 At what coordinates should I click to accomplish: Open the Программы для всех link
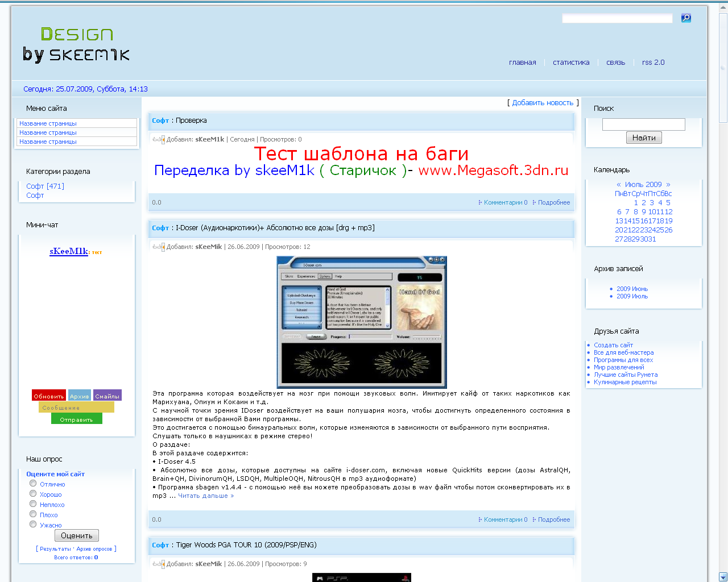(x=623, y=360)
